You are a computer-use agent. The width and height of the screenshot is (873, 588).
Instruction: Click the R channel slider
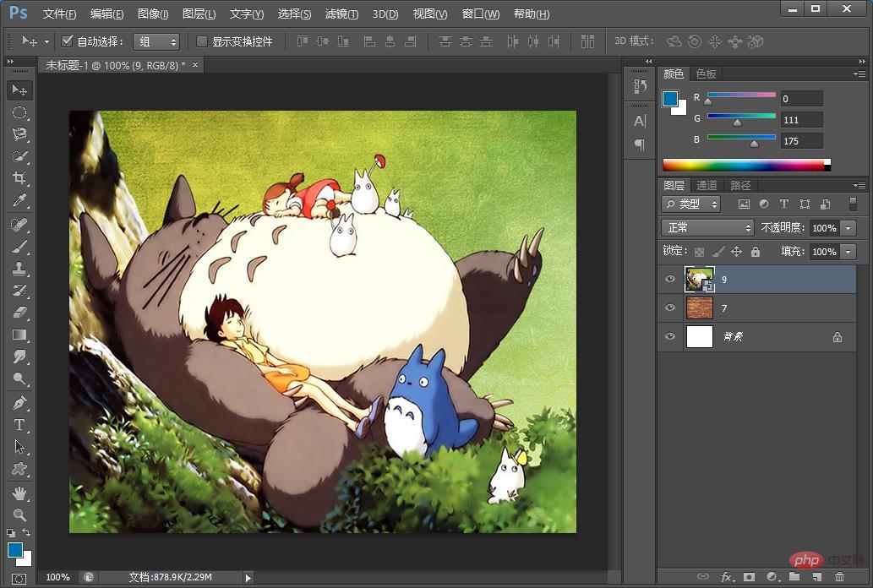[741, 95]
